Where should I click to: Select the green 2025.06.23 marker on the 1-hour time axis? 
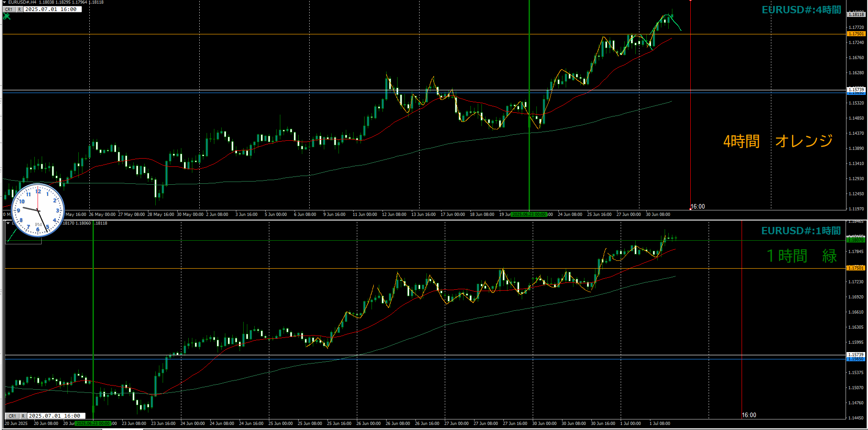tap(93, 423)
